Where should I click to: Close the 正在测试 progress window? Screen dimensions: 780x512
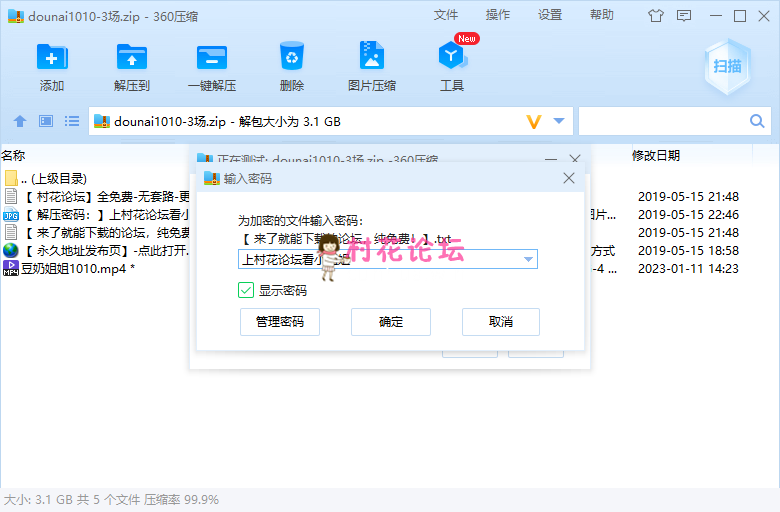575,159
